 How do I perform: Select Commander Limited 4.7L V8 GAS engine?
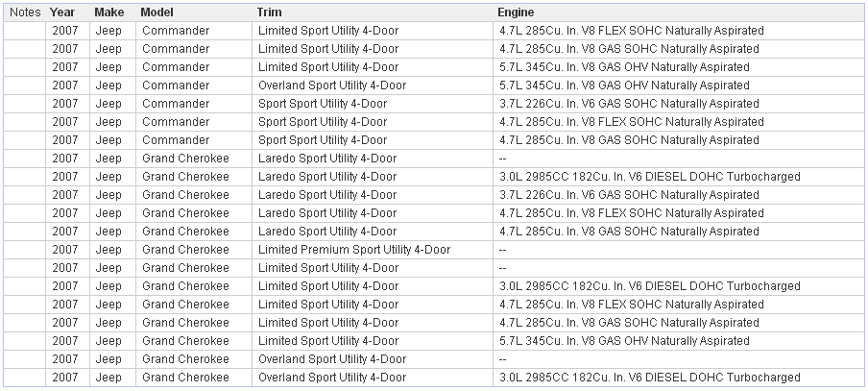click(x=629, y=49)
